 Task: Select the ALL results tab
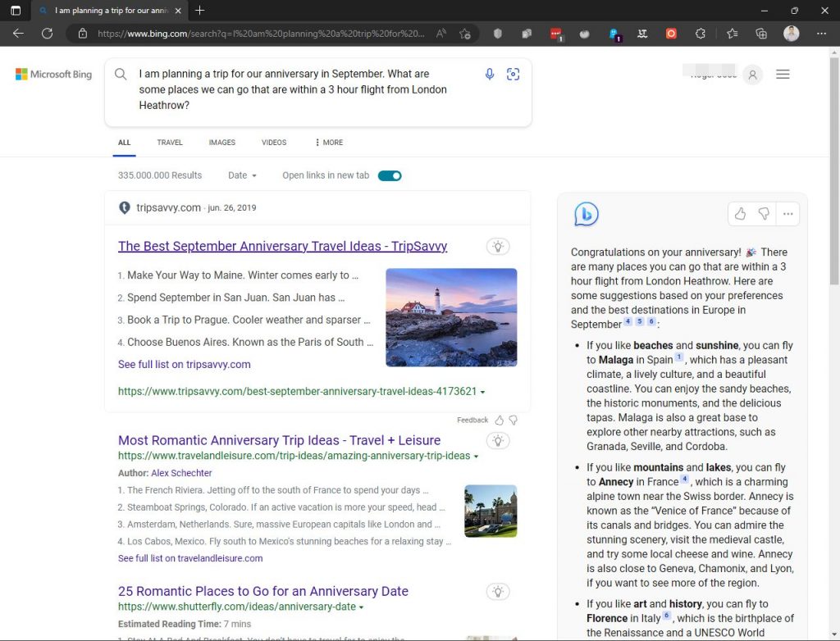[x=125, y=143]
